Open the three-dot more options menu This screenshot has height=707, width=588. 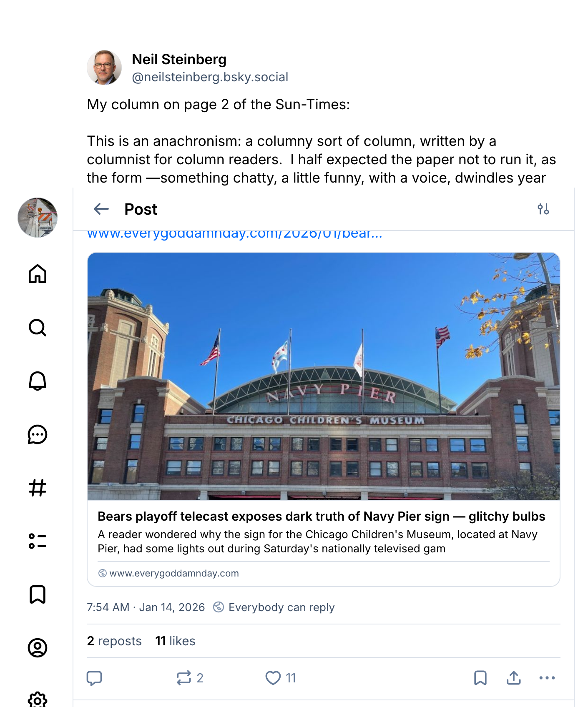click(x=547, y=678)
